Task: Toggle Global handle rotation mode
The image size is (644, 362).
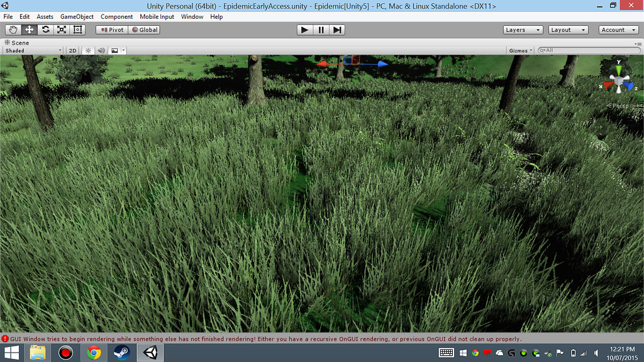Action: (143, 29)
